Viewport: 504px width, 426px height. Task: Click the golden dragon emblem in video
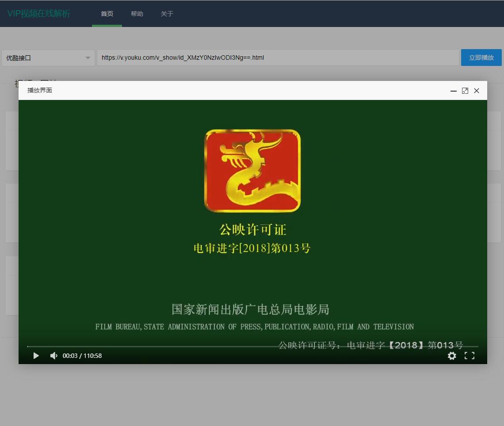coord(252,171)
